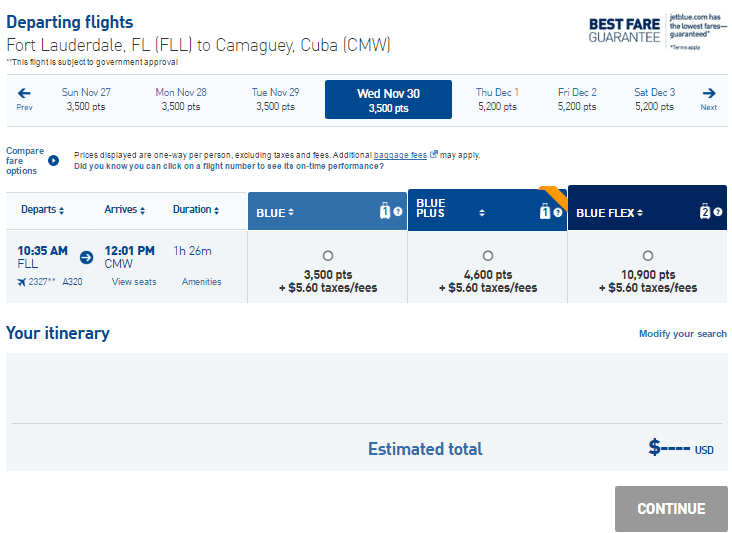Select the Thu Dec 1 date tab
The width and height of the screenshot is (732, 533).
click(x=498, y=99)
